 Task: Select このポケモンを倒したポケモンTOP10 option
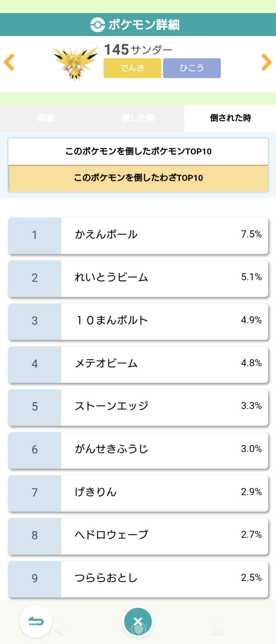point(138,151)
